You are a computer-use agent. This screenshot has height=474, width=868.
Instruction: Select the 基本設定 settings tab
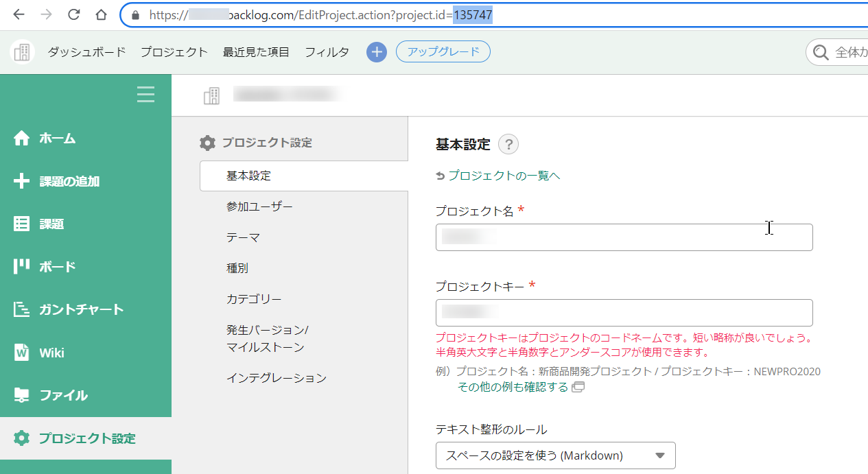tap(304, 176)
